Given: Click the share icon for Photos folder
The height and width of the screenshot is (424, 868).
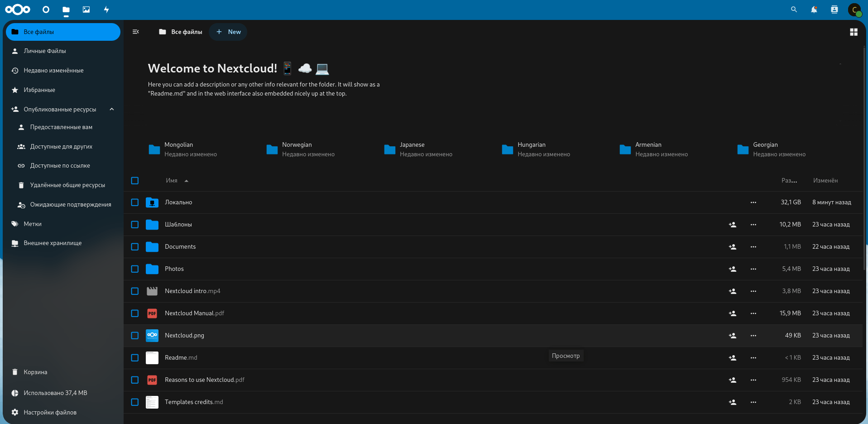Looking at the screenshot, I should [733, 269].
